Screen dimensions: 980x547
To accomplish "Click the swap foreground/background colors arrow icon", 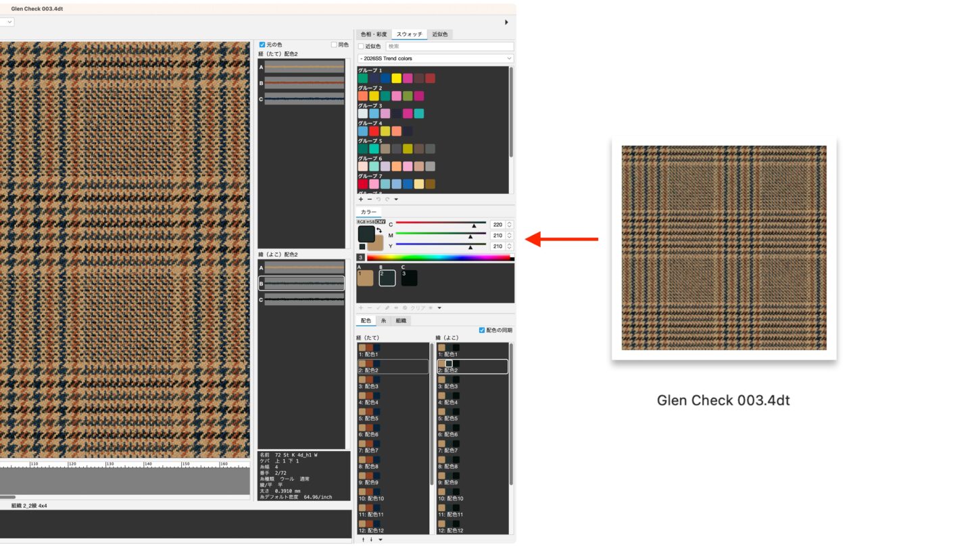I will click(379, 230).
